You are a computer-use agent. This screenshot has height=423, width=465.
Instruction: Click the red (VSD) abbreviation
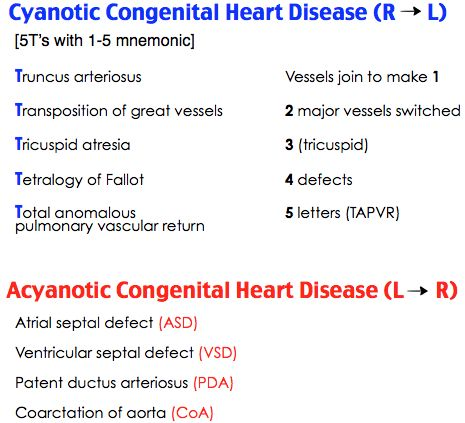coord(218,353)
